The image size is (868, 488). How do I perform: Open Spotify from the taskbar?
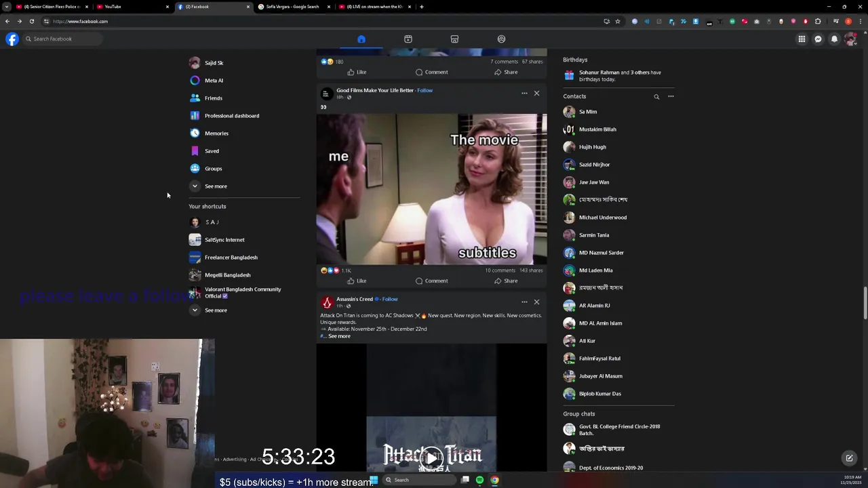coord(479,480)
